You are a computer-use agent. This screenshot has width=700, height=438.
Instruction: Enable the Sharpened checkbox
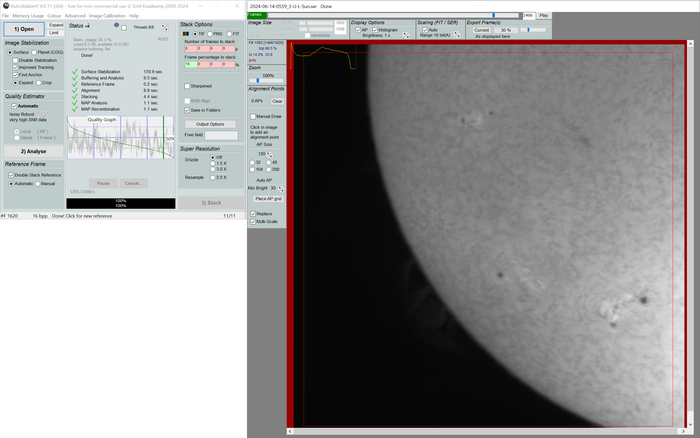pos(188,86)
